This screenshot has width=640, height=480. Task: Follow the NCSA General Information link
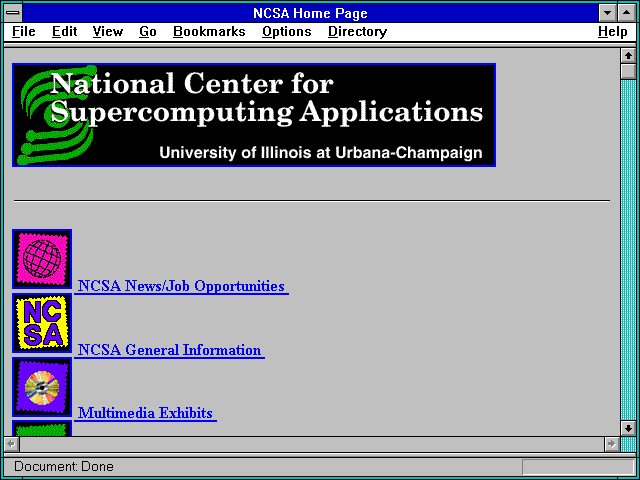[x=169, y=350]
